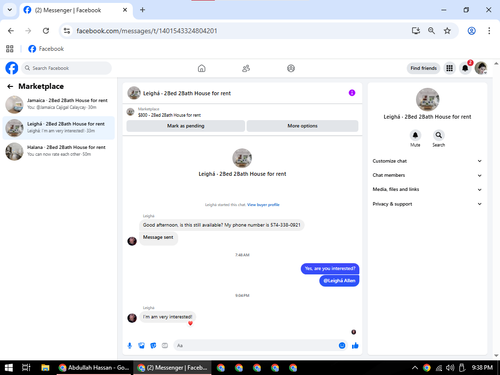Open the account profile picture menu
The width and height of the screenshot is (500, 375).
[481, 68]
